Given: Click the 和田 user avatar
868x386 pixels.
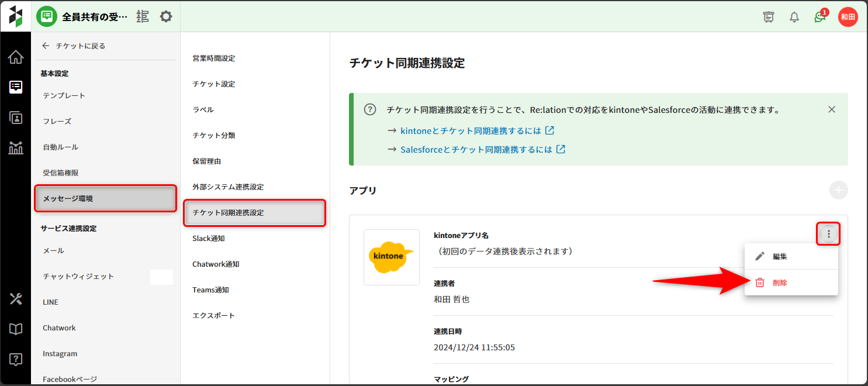Looking at the screenshot, I should (x=848, y=17).
